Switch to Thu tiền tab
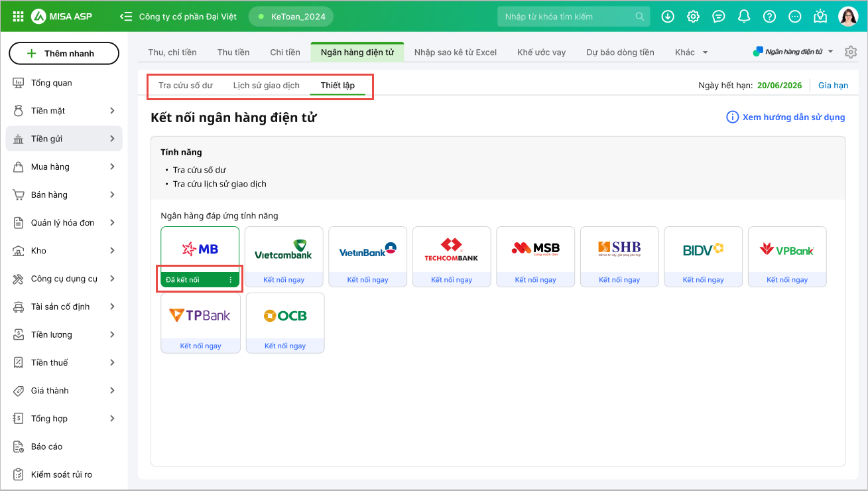868x491 pixels. click(233, 52)
